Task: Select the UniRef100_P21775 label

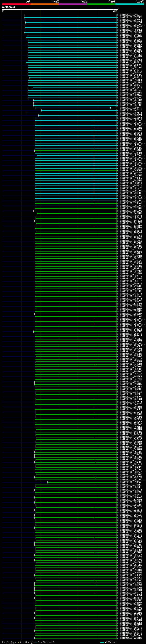Action: coord(131,188)
